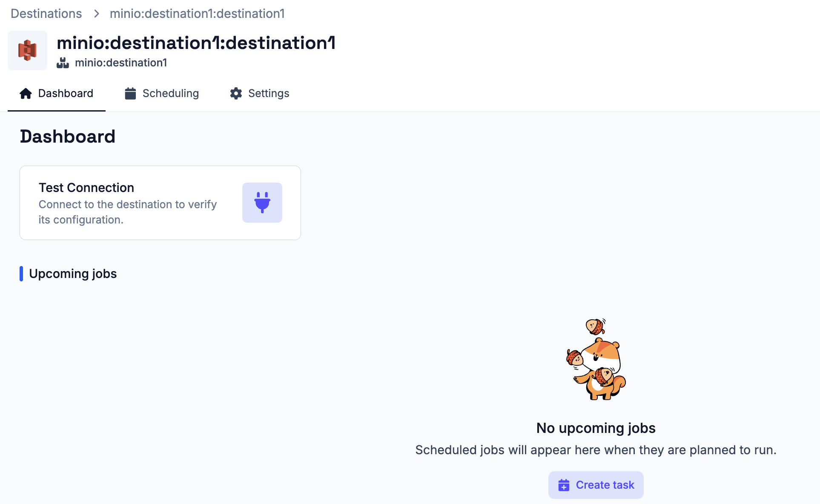This screenshot has width=820, height=504.
Task: Select the Dashboard tab
Action: click(57, 93)
